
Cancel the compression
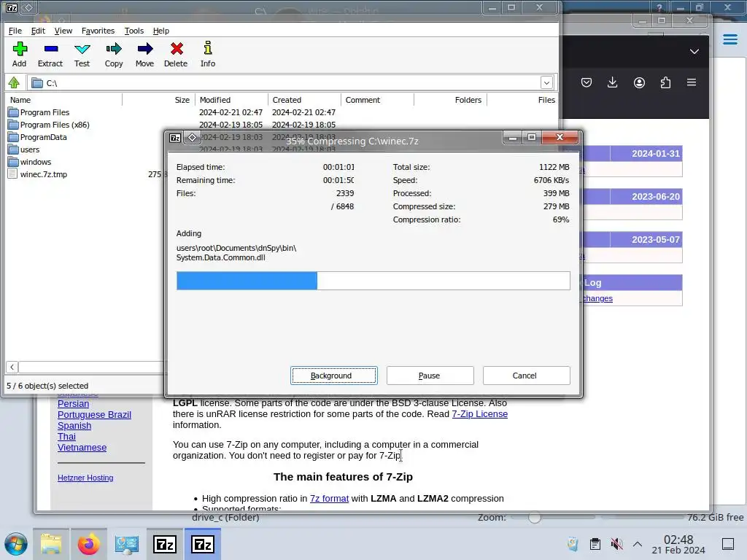point(526,376)
